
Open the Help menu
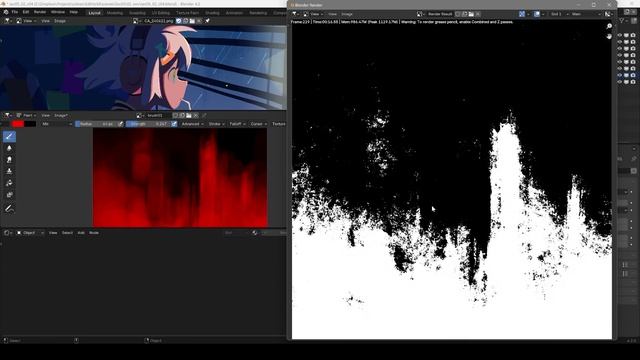pos(73,12)
